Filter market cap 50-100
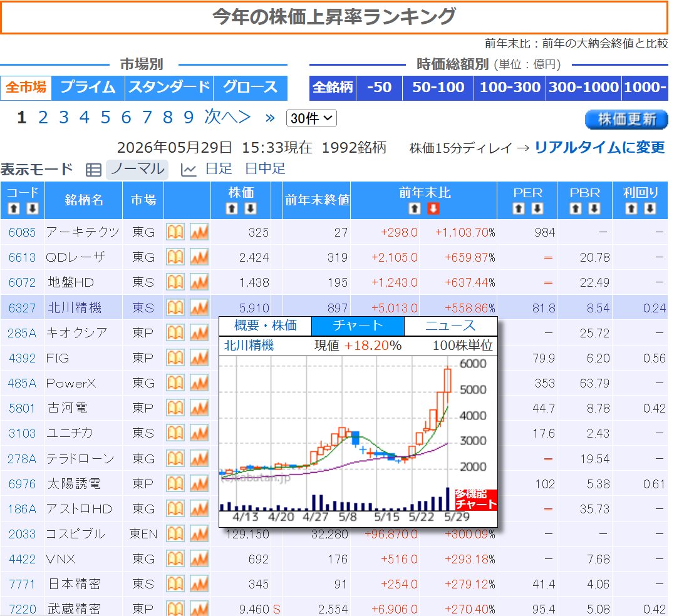The height and width of the screenshot is (616, 689). (x=438, y=88)
